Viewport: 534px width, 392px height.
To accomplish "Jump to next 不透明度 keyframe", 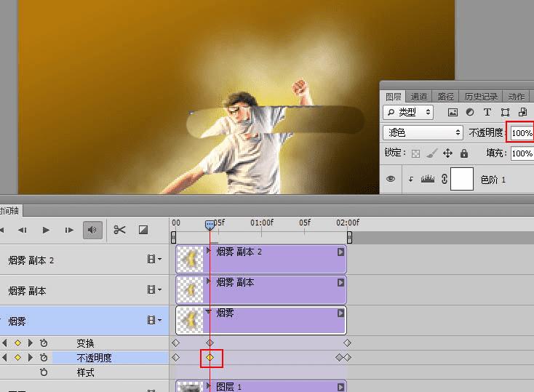I will click(31, 358).
